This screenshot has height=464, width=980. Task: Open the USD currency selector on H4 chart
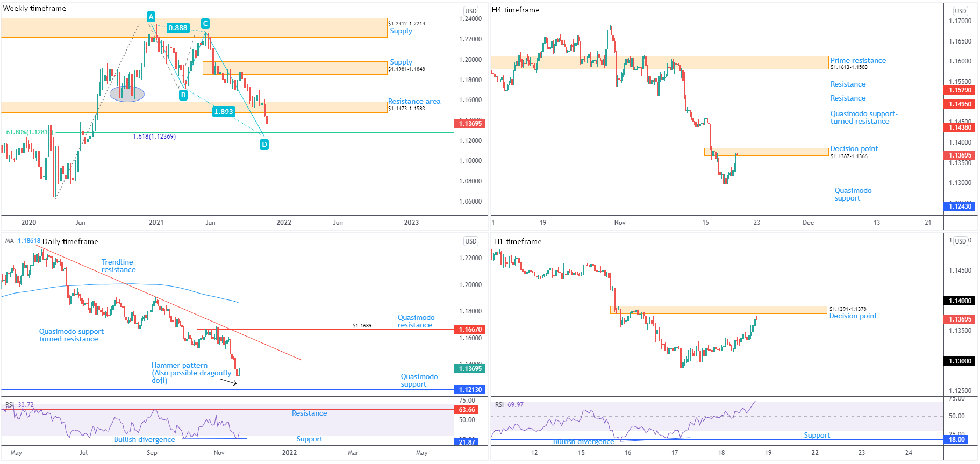pos(961,11)
